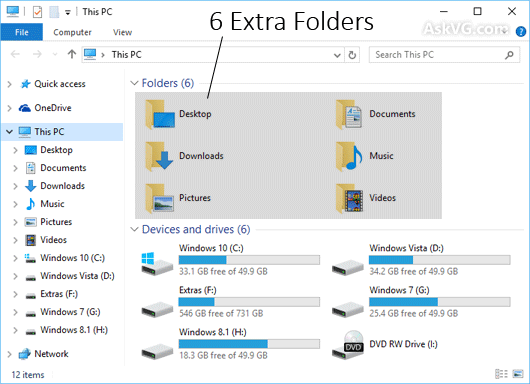Select Extras (F:) in navigation pane

tap(59, 294)
